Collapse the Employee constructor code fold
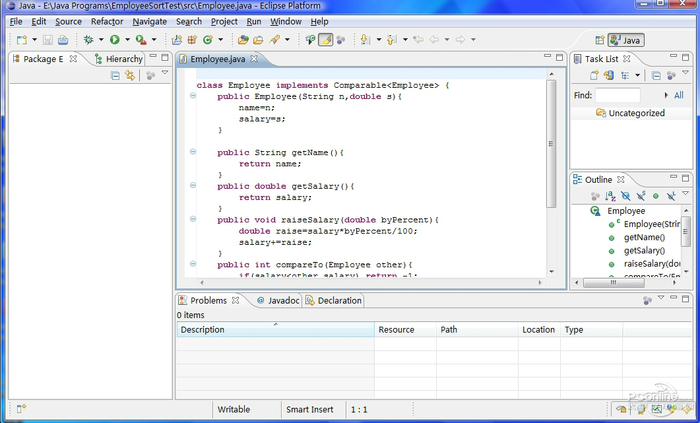The width and height of the screenshot is (700, 423). coord(192,96)
